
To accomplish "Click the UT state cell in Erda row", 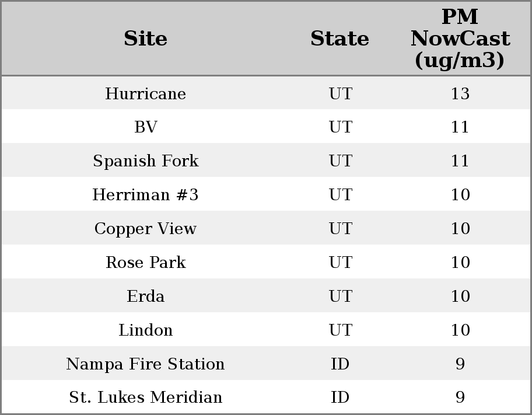I will click(x=339, y=297).
